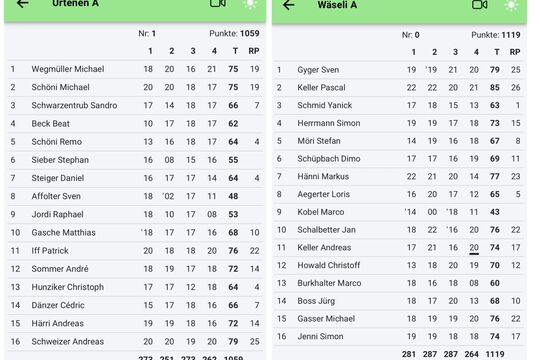The image size is (540, 360).
Task: Select Wegmüller Michael row
Action: click(x=136, y=69)
